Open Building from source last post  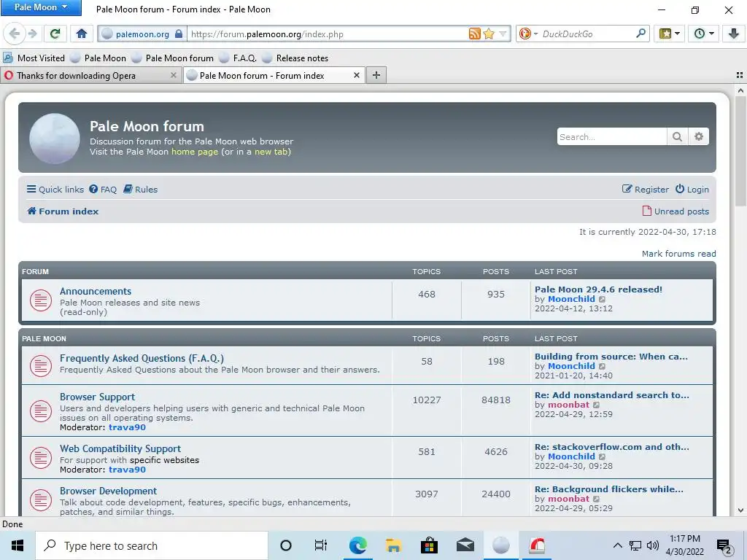pyautogui.click(x=611, y=356)
